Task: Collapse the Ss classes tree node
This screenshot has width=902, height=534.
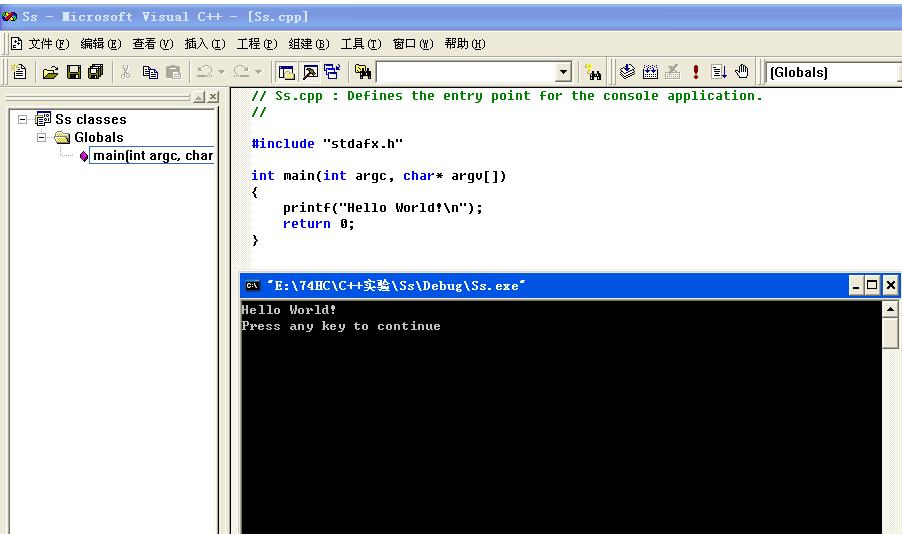Action: [22, 119]
